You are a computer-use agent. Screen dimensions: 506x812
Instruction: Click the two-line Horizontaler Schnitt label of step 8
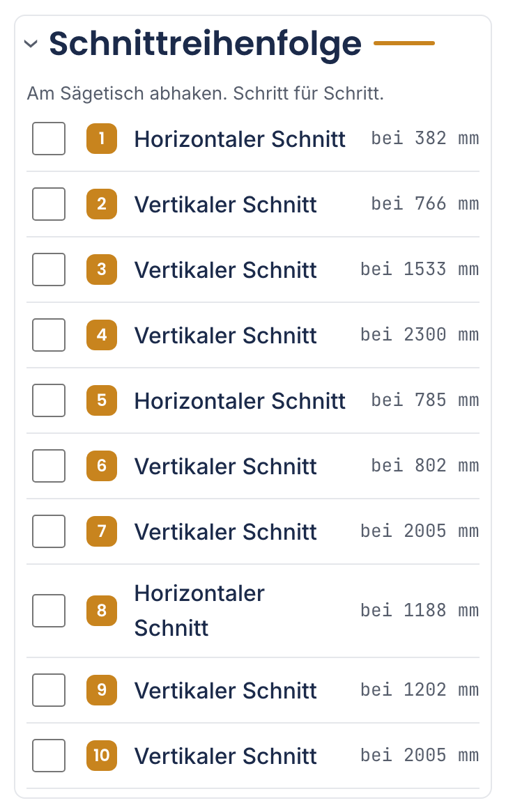click(x=199, y=611)
